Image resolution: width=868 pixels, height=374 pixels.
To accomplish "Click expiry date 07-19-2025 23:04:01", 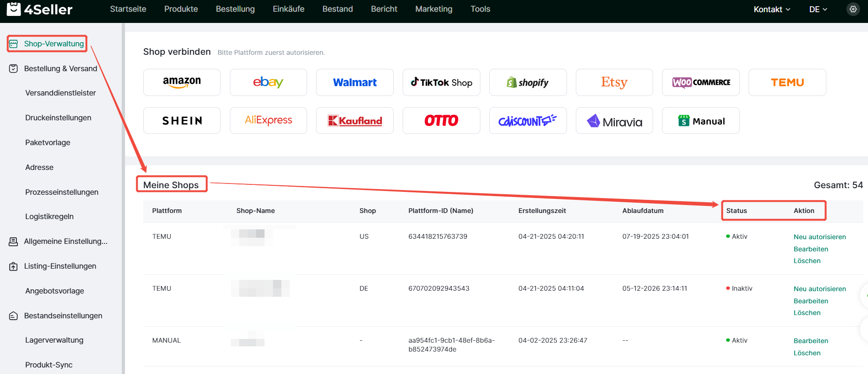I will pyautogui.click(x=655, y=236).
